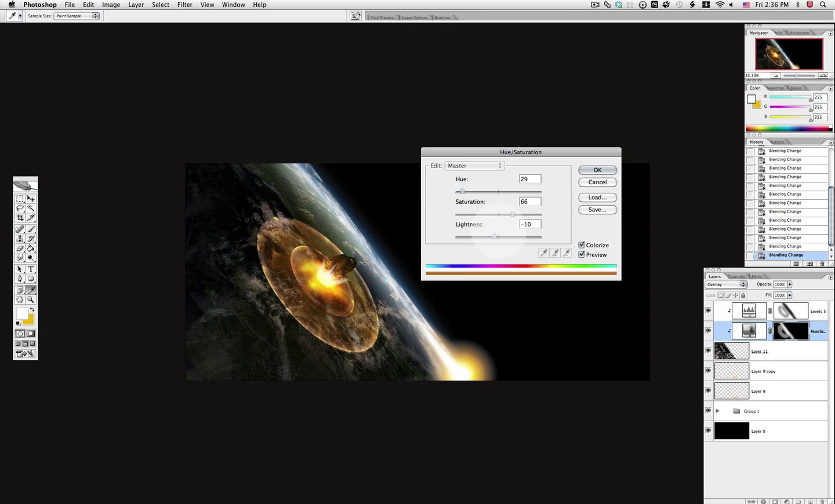Select the Rectangular Marquee tool
This screenshot has height=504, width=835.
point(20,199)
